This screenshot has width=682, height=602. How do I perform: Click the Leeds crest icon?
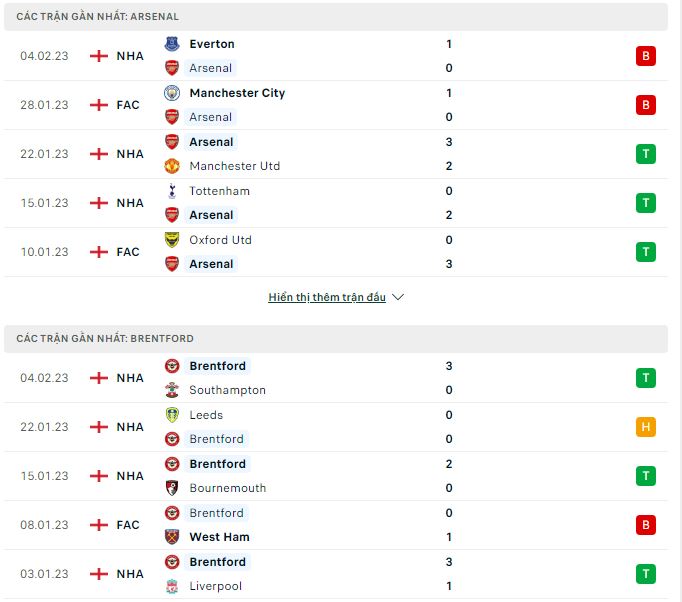172,415
